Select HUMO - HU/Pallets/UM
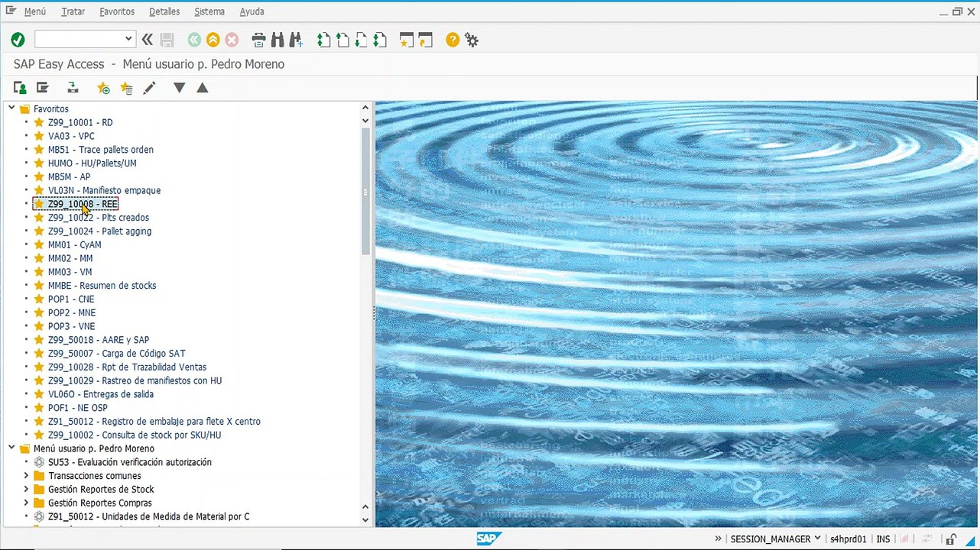The image size is (980, 550). tap(92, 163)
